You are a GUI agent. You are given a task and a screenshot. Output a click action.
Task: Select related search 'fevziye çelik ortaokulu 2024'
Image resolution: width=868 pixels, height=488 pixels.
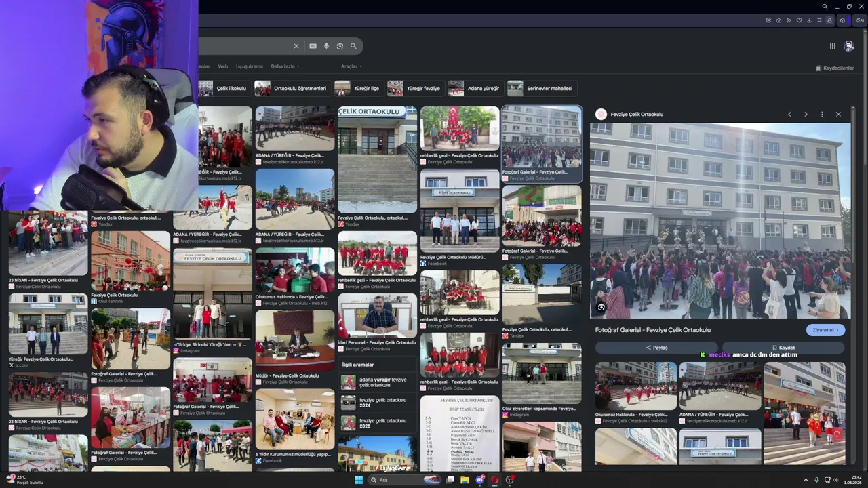point(378,403)
